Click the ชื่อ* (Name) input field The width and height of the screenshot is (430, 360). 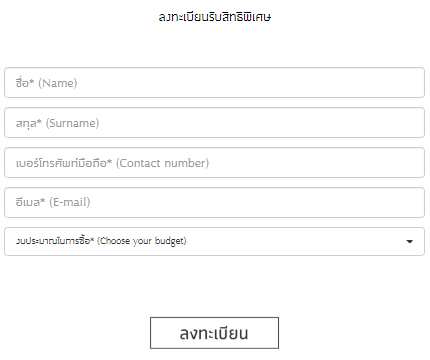[214, 83]
